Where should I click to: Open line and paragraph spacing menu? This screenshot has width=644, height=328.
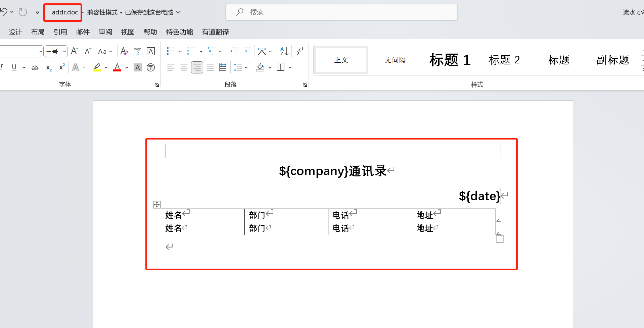[x=240, y=67]
